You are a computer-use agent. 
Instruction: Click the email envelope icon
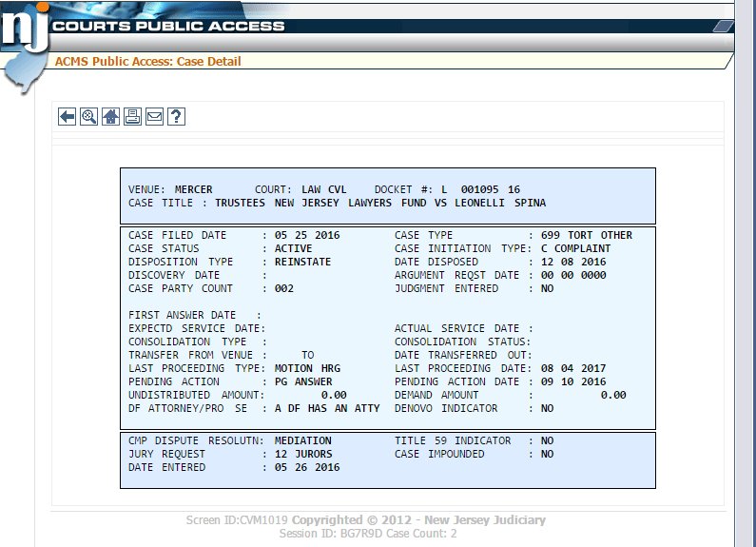[154, 117]
